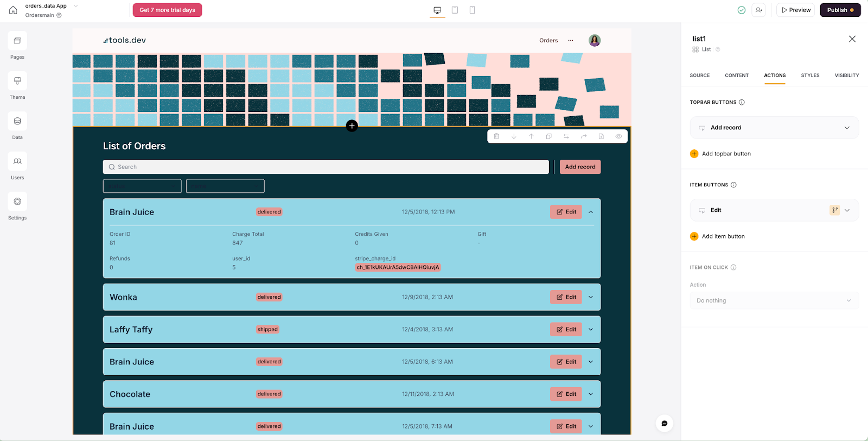Open the chat support bubble

(x=664, y=423)
